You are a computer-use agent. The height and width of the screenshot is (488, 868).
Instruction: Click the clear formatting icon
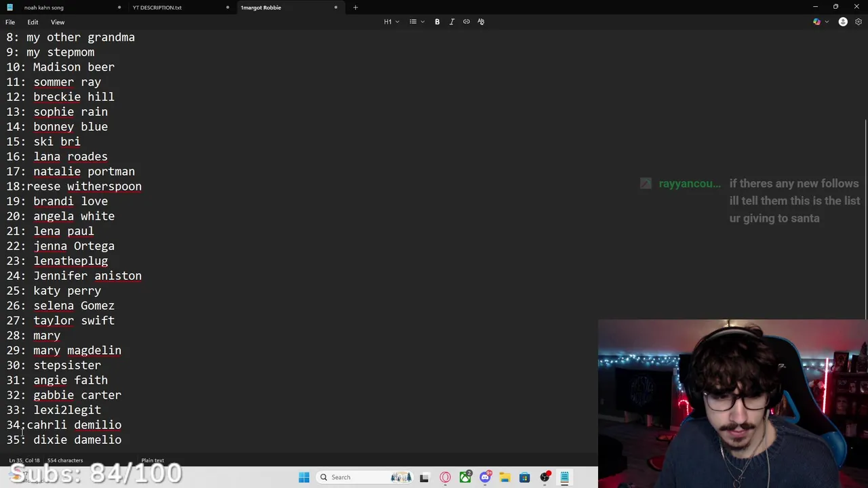coord(481,22)
